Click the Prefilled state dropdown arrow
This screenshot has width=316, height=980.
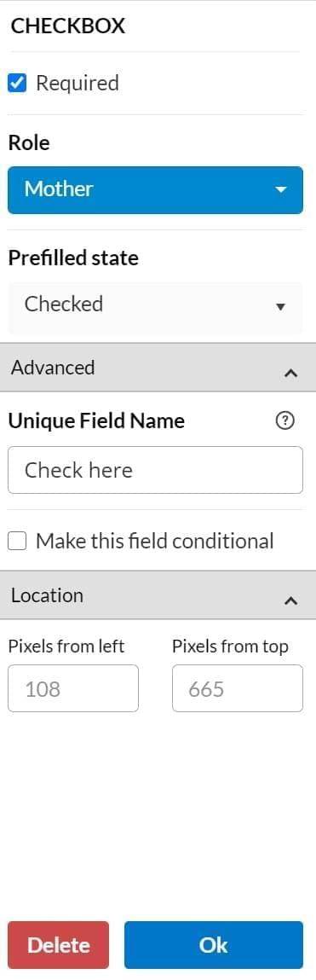(280, 306)
